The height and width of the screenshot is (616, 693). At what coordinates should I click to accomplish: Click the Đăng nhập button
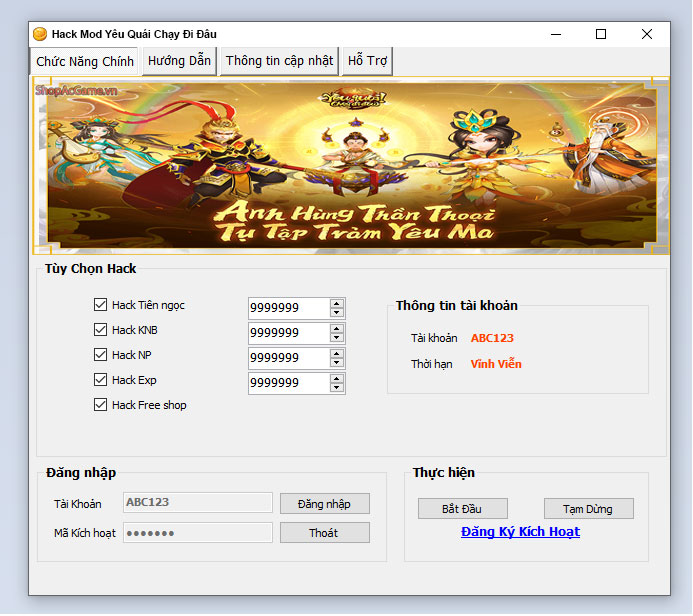[x=324, y=504]
